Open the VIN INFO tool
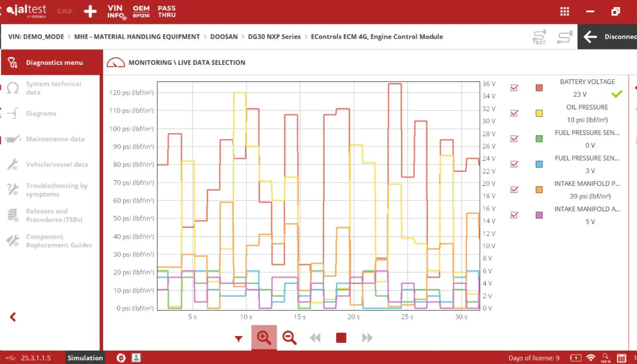The width and height of the screenshot is (637, 364). coord(116,12)
